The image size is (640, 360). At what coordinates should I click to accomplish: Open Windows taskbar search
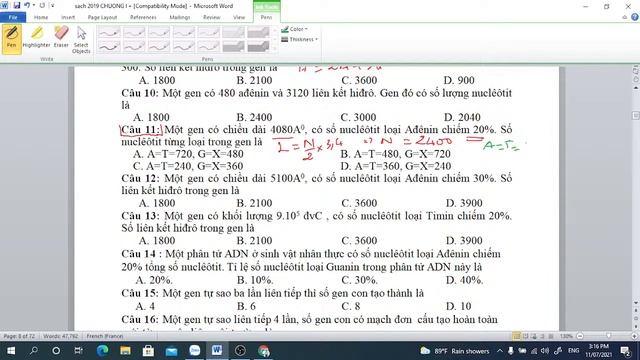click(34, 351)
